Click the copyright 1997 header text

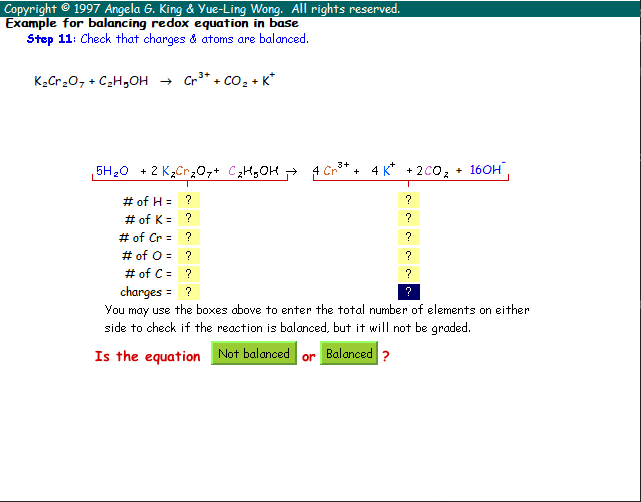click(202, 9)
